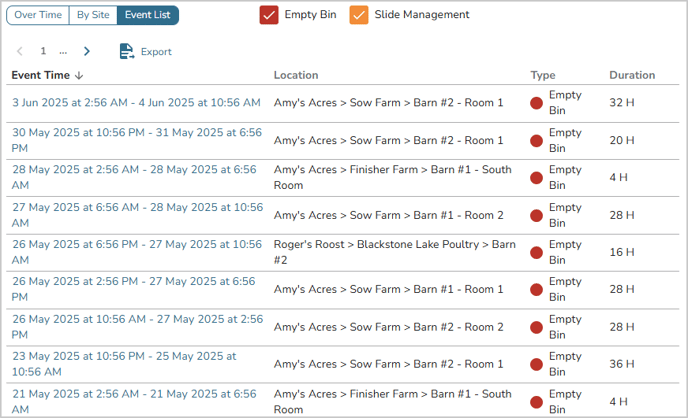Switch to the Over Time tab
The image size is (688, 418).
pos(38,15)
